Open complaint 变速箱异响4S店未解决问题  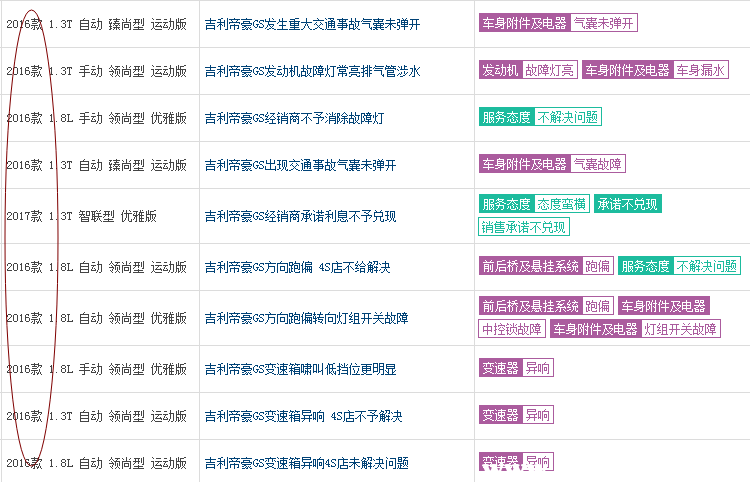306,463
